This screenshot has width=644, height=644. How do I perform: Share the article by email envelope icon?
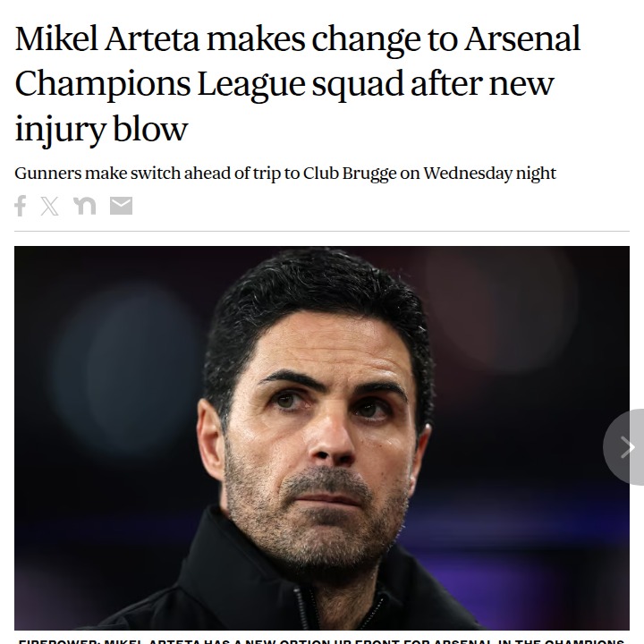[121, 206]
